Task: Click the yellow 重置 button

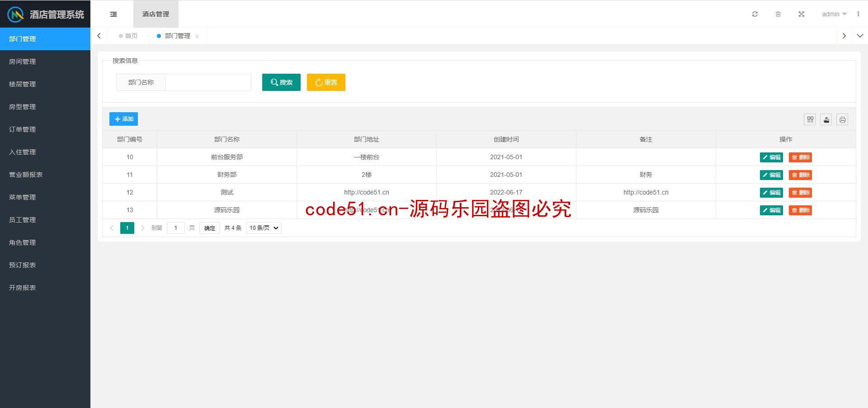Action: (x=326, y=82)
